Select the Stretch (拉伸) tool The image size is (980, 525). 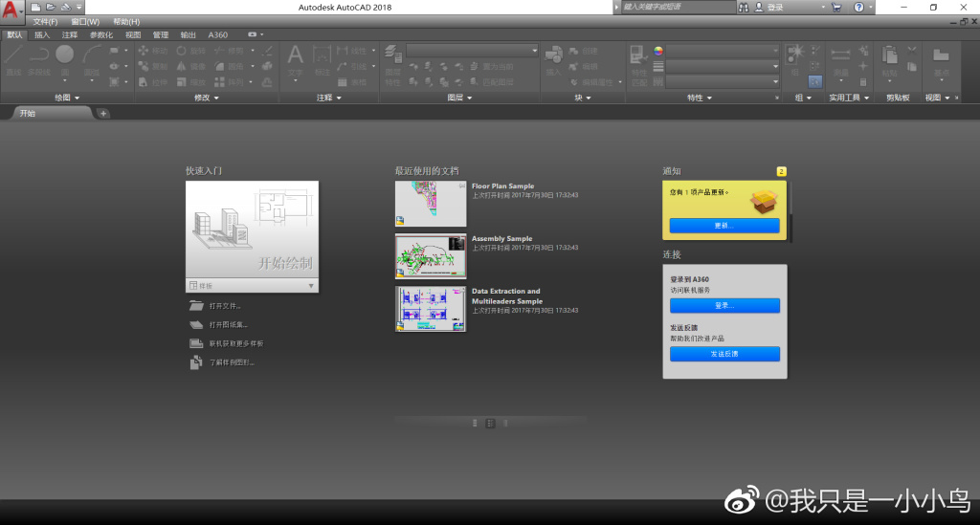[x=153, y=82]
